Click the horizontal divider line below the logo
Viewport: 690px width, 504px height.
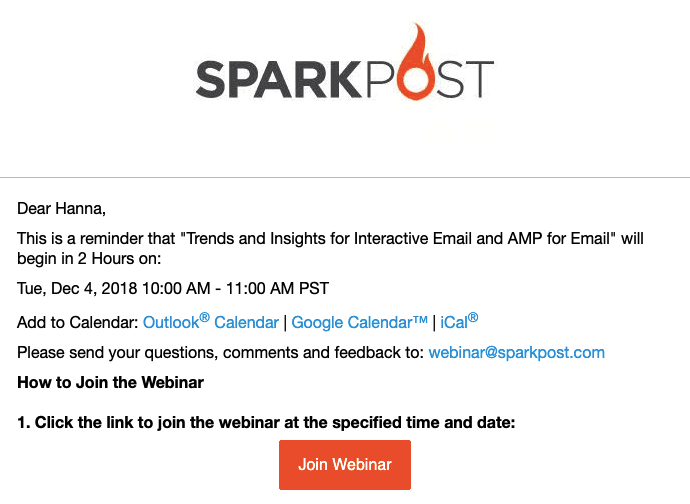point(345,178)
